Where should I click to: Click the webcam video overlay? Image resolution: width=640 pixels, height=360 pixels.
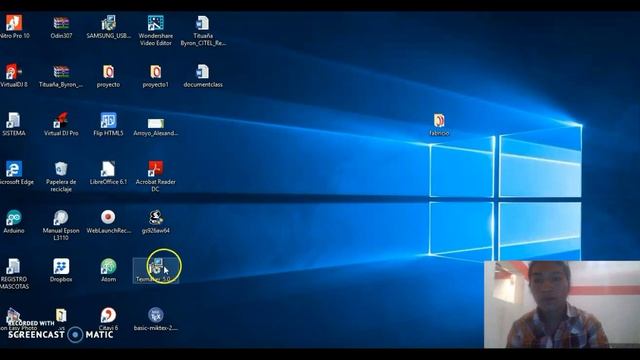tap(562, 304)
